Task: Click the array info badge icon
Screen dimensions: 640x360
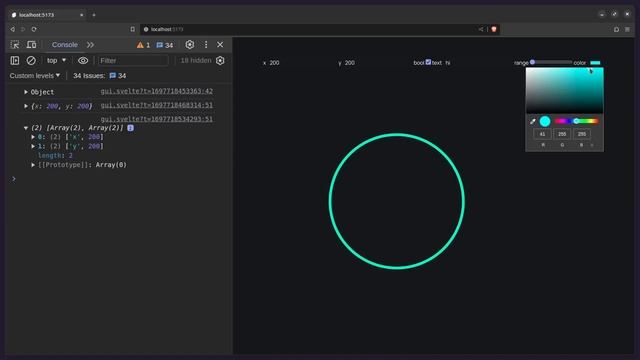Action: click(131, 128)
